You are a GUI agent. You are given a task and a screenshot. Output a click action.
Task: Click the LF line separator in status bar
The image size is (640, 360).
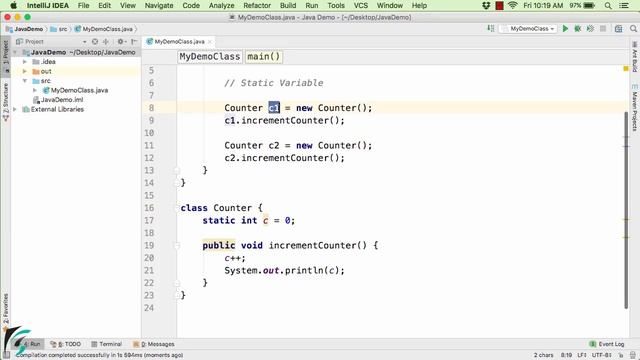tap(582, 356)
